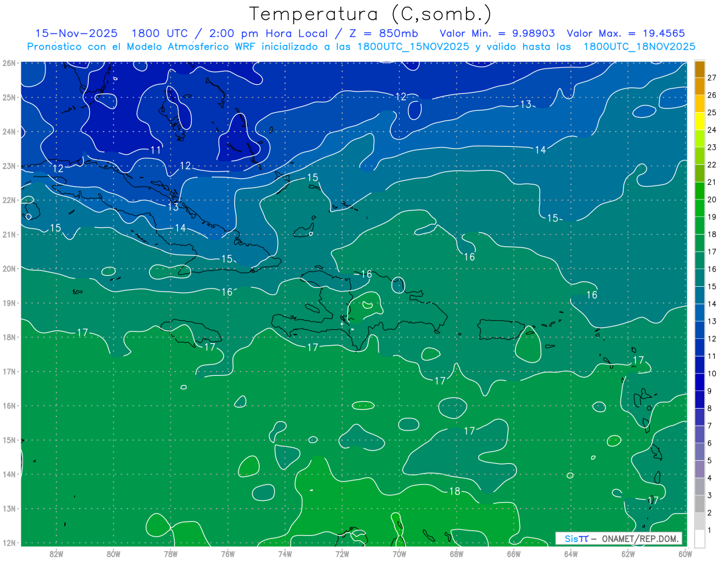This screenshot has width=728, height=562.
Task: Click the "66W" longitude label
Action: [513, 554]
